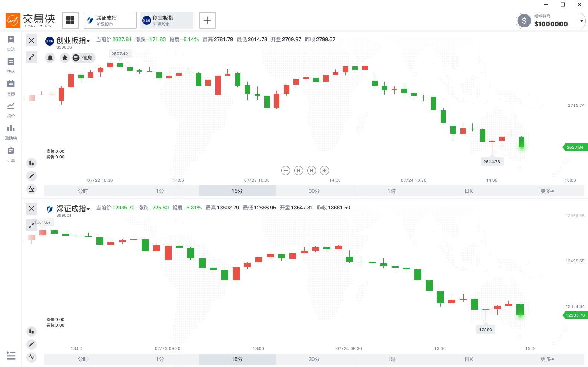Add a new chart tab with plus button

coord(207,20)
